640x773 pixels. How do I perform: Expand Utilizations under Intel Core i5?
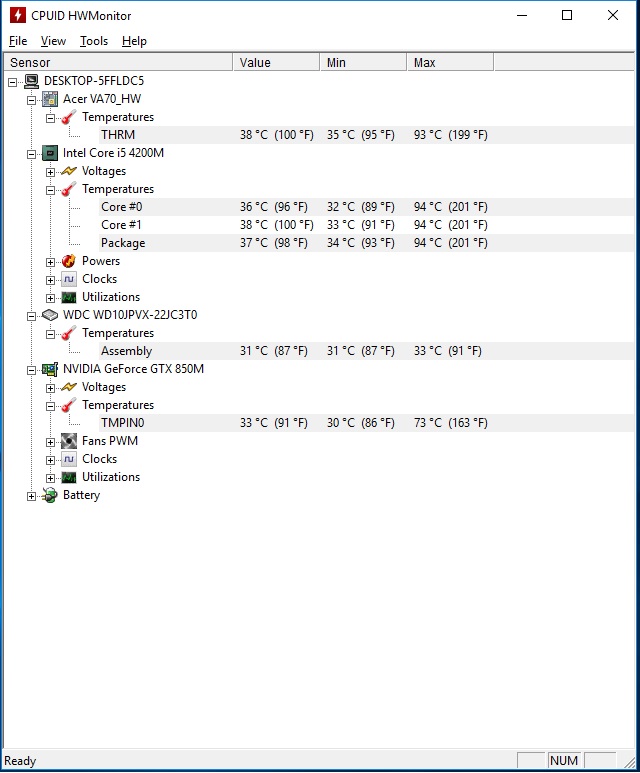pos(50,298)
